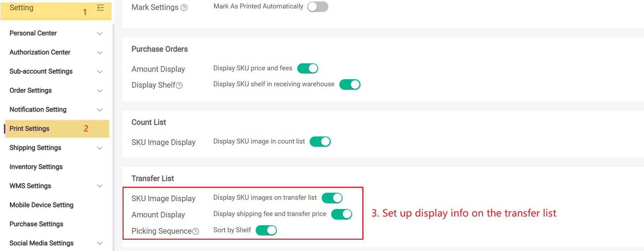
Task: Disable SKU image in count list
Action: (x=320, y=142)
